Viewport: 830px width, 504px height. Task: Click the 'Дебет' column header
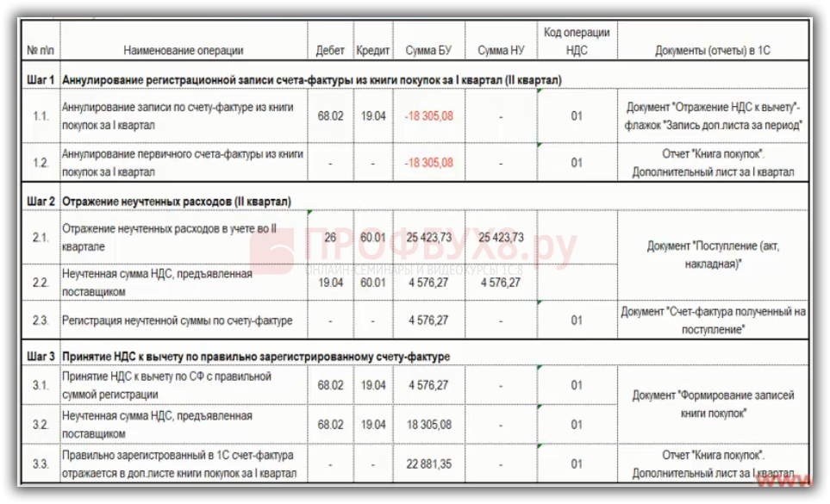(330, 51)
